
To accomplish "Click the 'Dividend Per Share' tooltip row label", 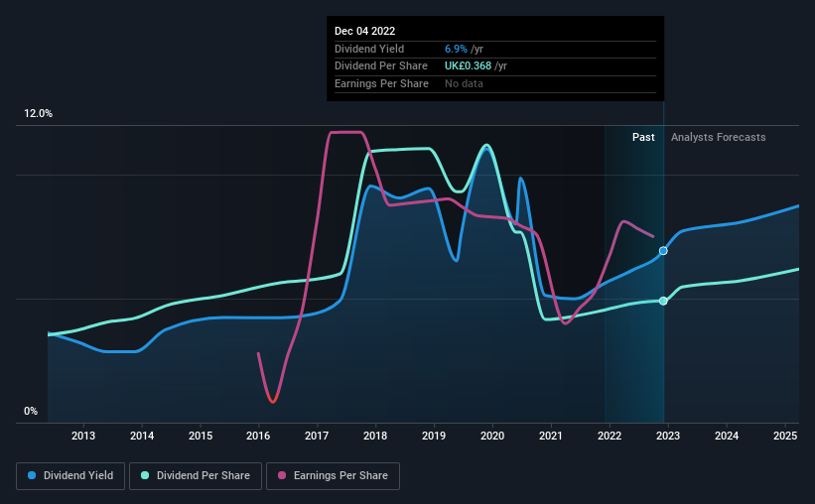I will [381, 66].
